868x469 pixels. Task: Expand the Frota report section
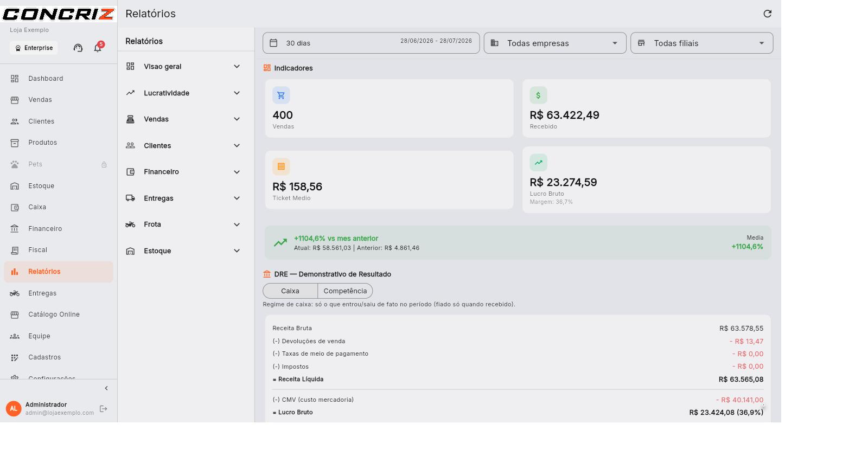(186, 224)
